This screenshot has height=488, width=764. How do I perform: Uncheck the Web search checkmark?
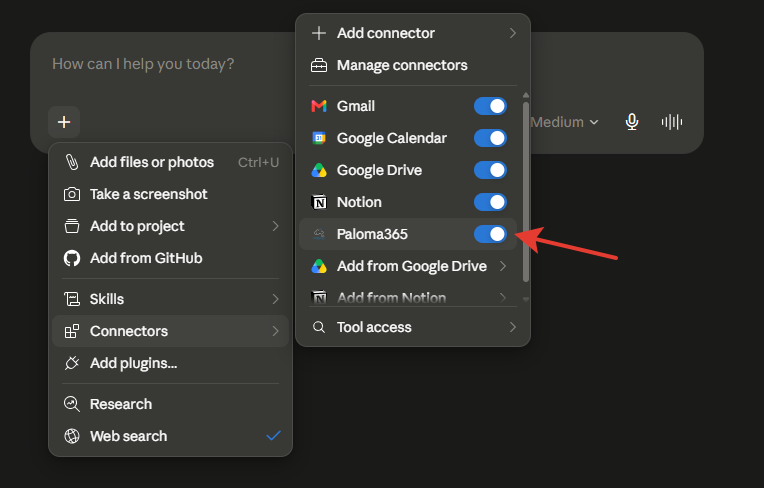[x=273, y=435]
